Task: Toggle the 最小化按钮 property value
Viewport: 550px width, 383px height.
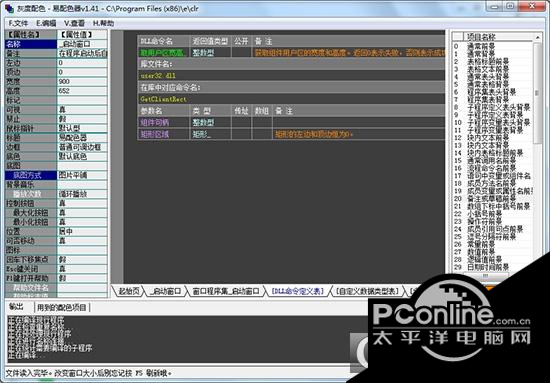Action: pyautogui.click(x=82, y=222)
